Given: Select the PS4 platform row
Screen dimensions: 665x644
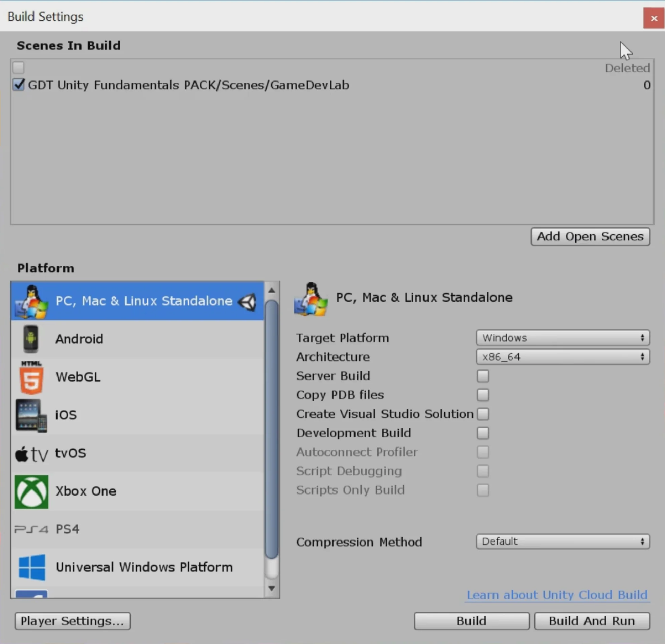Looking at the screenshot, I should 137,529.
